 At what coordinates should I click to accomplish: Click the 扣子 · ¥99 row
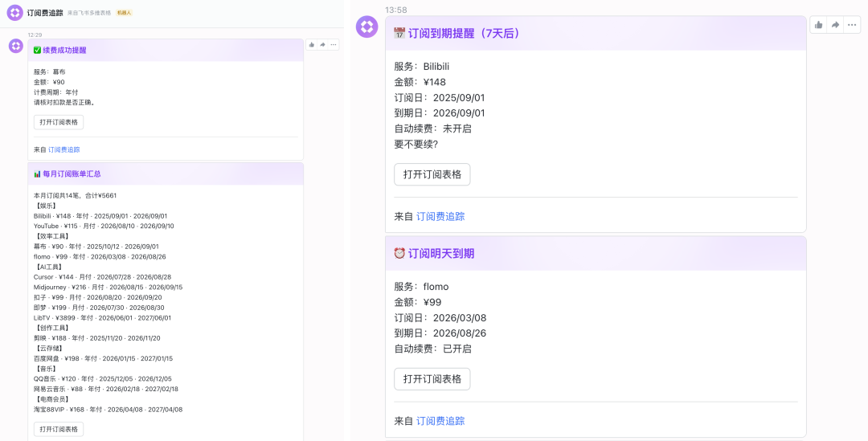(98, 297)
